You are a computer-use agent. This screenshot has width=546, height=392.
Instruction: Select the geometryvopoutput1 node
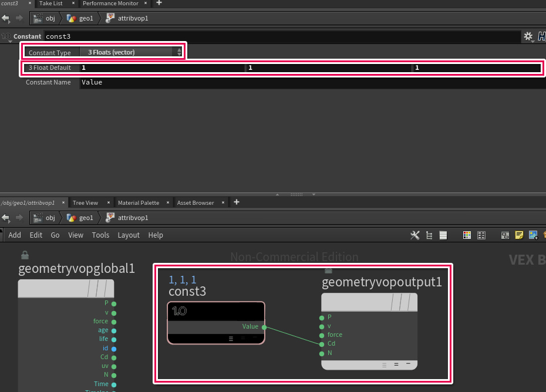pyautogui.click(x=369, y=331)
